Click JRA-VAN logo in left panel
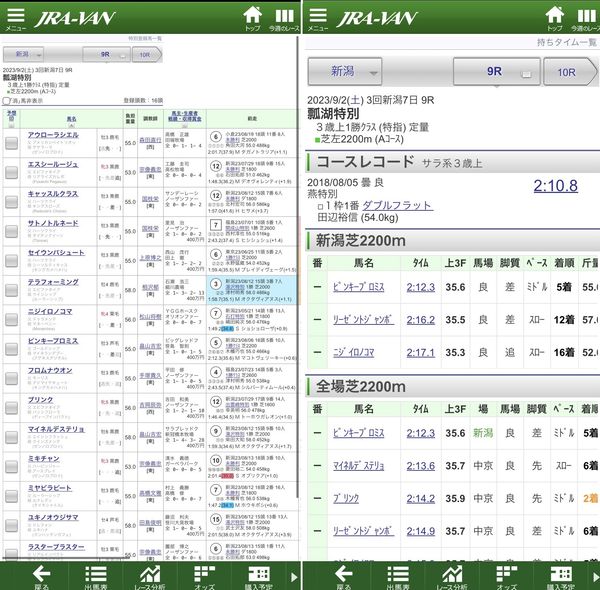Image resolution: width=600 pixels, height=590 pixels. tap(75, 18)
